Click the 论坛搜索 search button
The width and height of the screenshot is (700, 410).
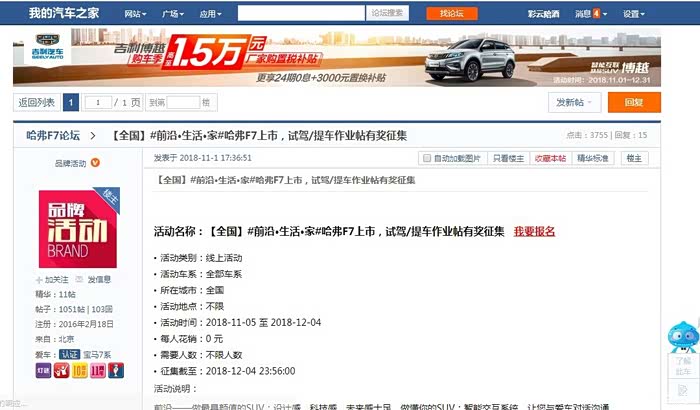point(387,13)
